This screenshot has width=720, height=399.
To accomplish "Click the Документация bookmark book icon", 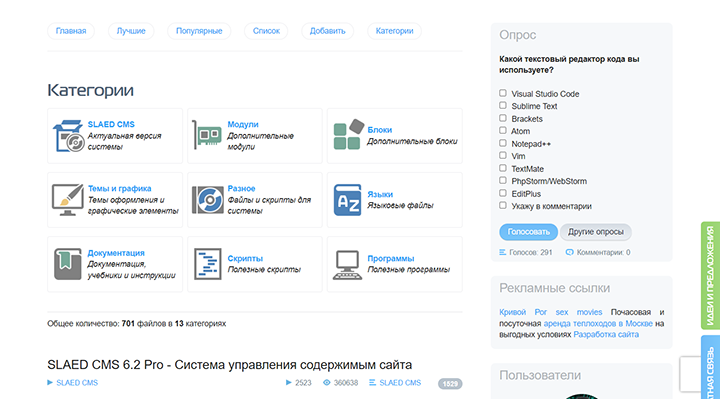I will 68,264.
